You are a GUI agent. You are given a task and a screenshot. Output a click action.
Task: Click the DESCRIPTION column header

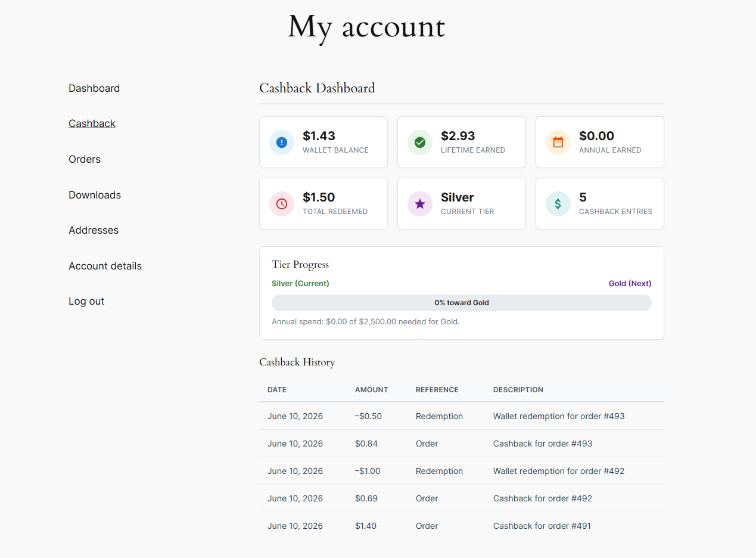click(x=518, y=390)
